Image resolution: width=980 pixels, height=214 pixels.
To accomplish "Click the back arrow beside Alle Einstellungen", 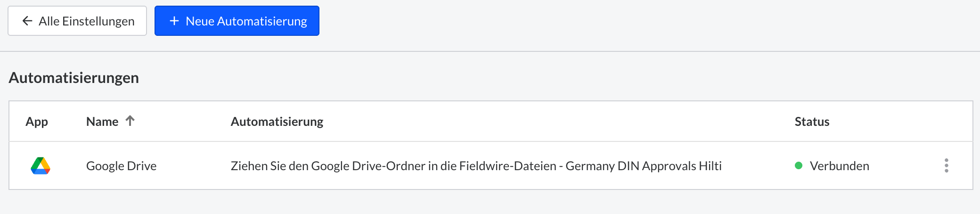I will tap(27, 21).
